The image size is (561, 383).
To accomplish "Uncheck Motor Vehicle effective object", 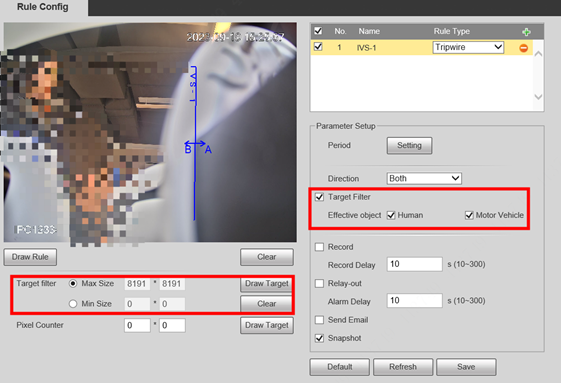I will point(469,215).
